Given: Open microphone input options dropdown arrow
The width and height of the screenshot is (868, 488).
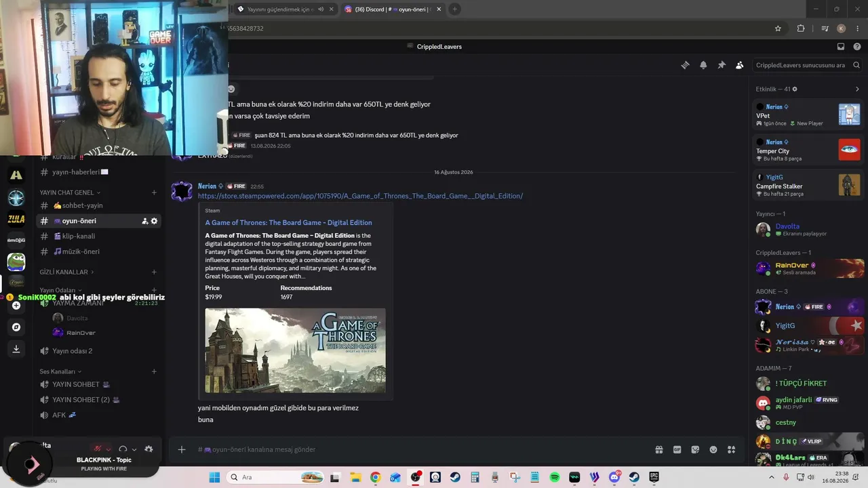Looking at the screenshot, I should pyautogui.click(x=108, y=449).
